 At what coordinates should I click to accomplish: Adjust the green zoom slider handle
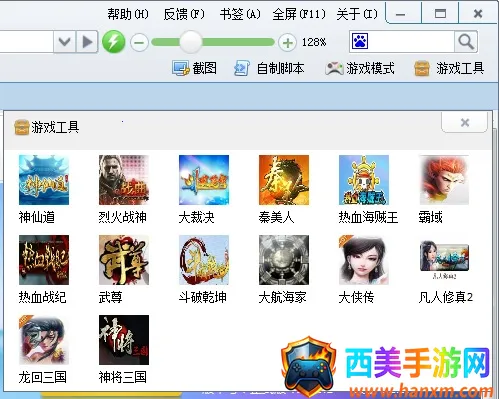[x=190, y=42]
